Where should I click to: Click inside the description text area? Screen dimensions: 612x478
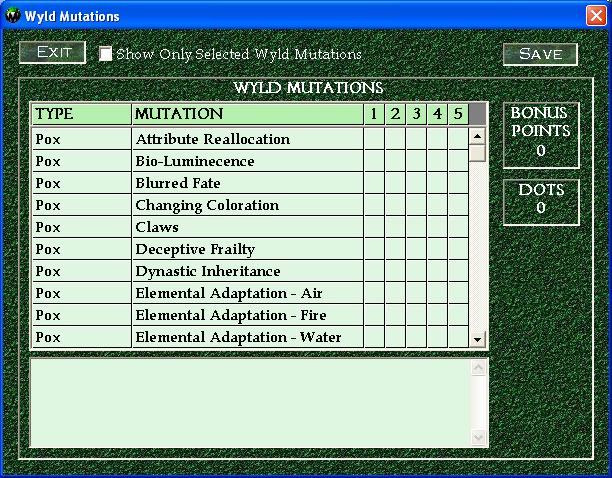(250, 402)
